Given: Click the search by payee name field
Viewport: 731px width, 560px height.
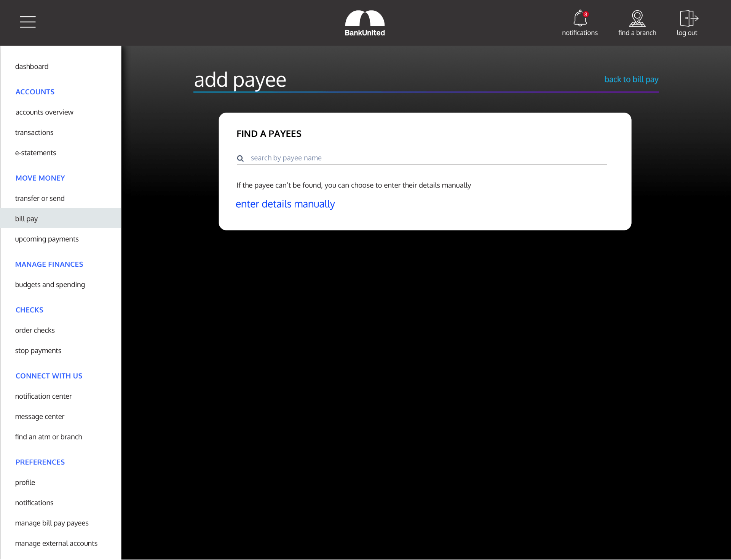Looking at the screenshot, I should [x=426, y=158].
